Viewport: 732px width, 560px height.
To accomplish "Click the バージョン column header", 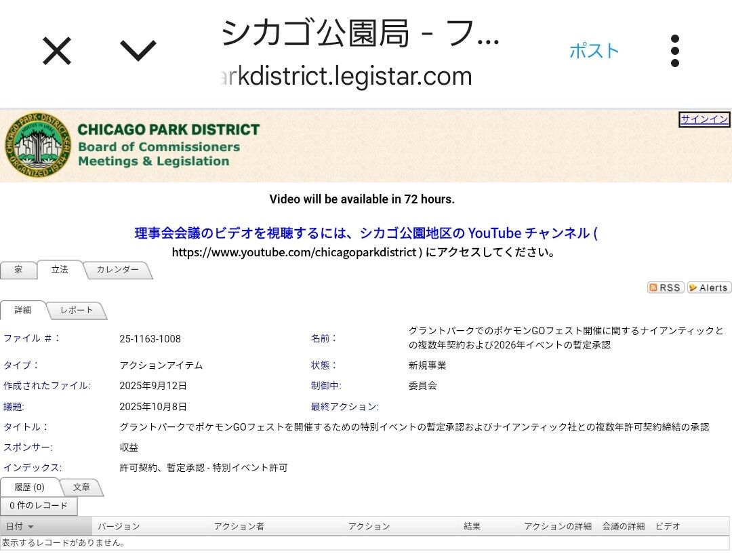I will [x=119, y=526].
